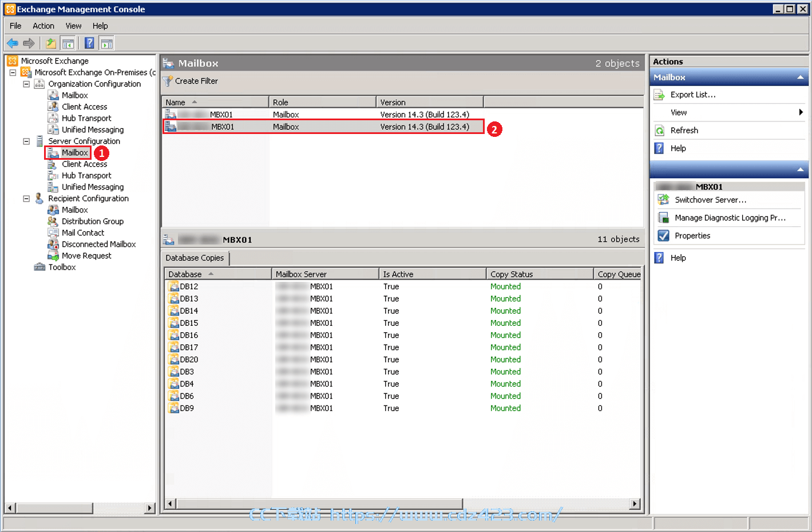This screenshot has height=532, width=812.
Task: Click the Up one level folder icon
Action: [x=51, y=43]
